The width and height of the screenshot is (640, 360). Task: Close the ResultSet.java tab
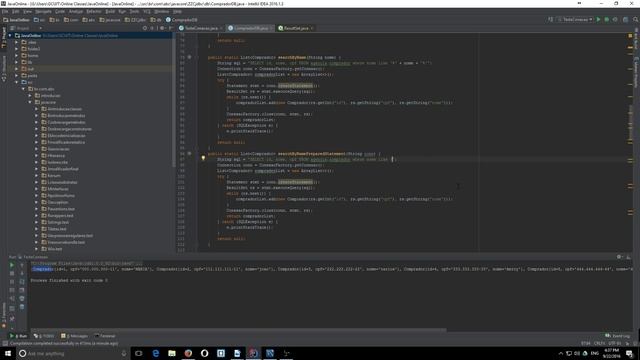[x=312, y=28]
